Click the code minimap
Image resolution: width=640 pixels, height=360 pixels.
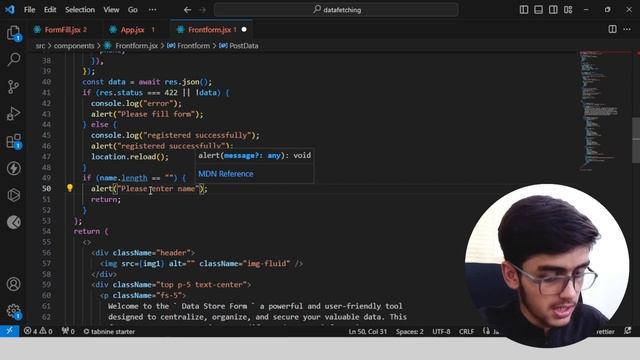[604, 110]
